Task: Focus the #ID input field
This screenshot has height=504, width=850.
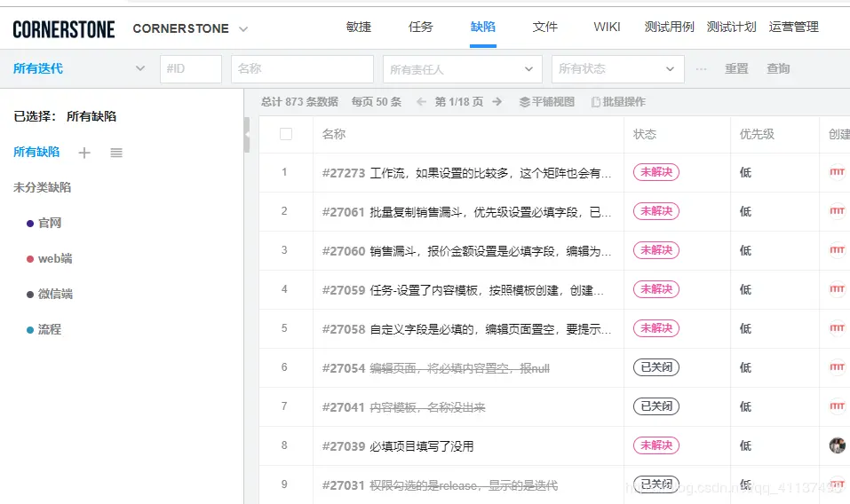Action: click(x=191, y=68)
